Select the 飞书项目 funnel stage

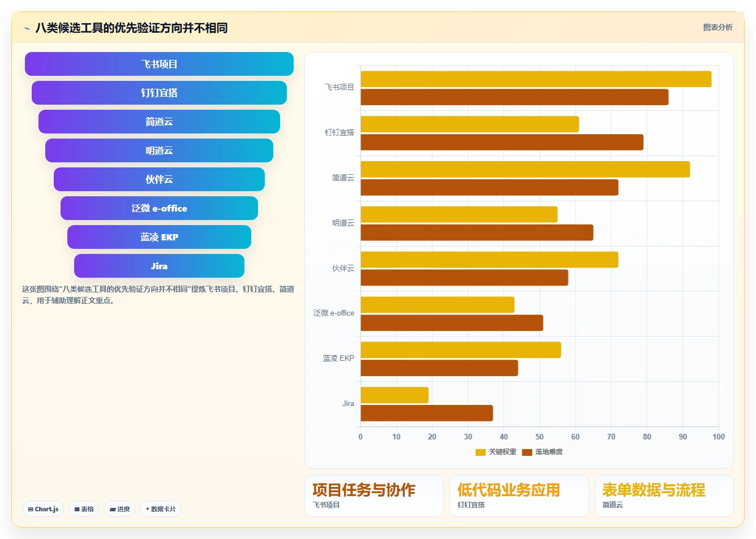click(159, 64)
